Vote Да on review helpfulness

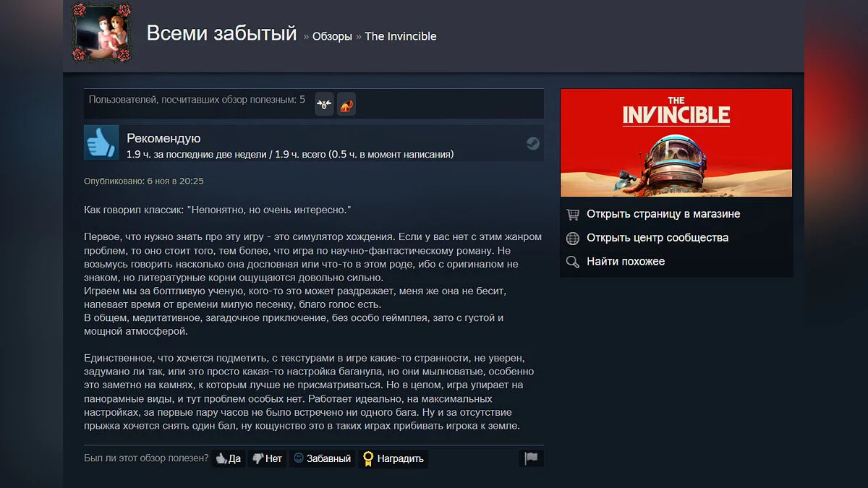(x=229, y=458)
